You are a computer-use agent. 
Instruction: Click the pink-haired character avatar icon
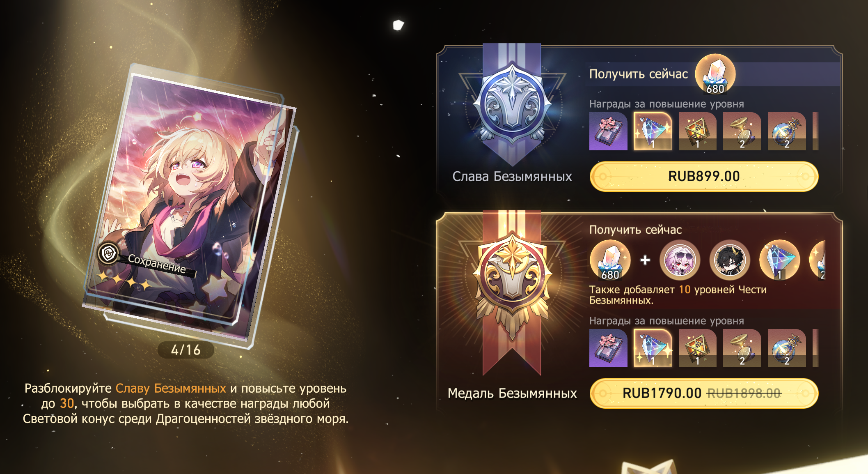click(x=680, y=260)
